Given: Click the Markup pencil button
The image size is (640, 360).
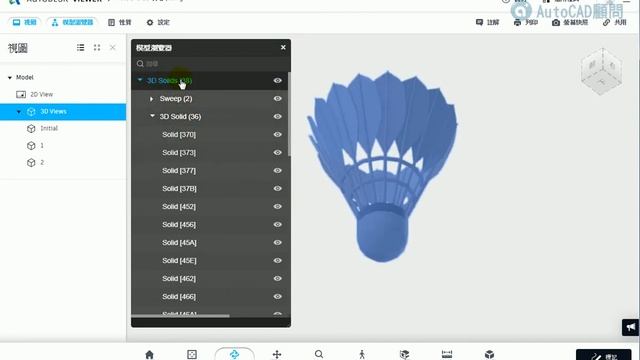Looking at the screenshot, I should (603, 355).
